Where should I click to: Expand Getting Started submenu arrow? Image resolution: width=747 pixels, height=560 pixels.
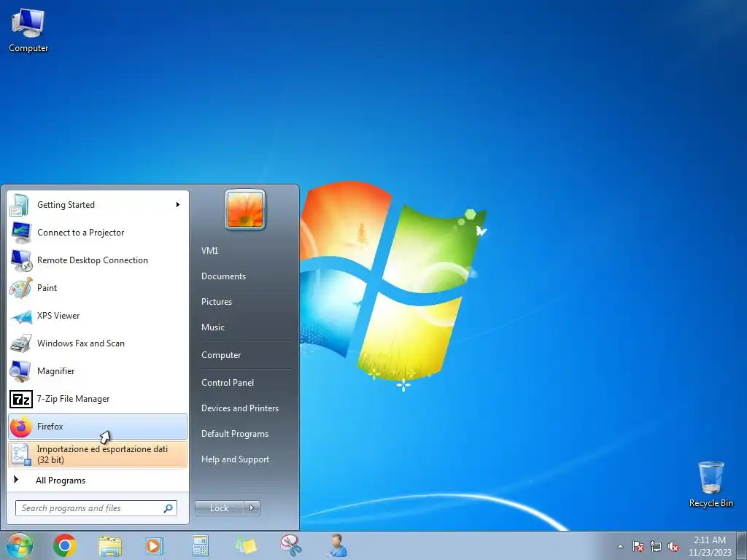click(178, 205)
